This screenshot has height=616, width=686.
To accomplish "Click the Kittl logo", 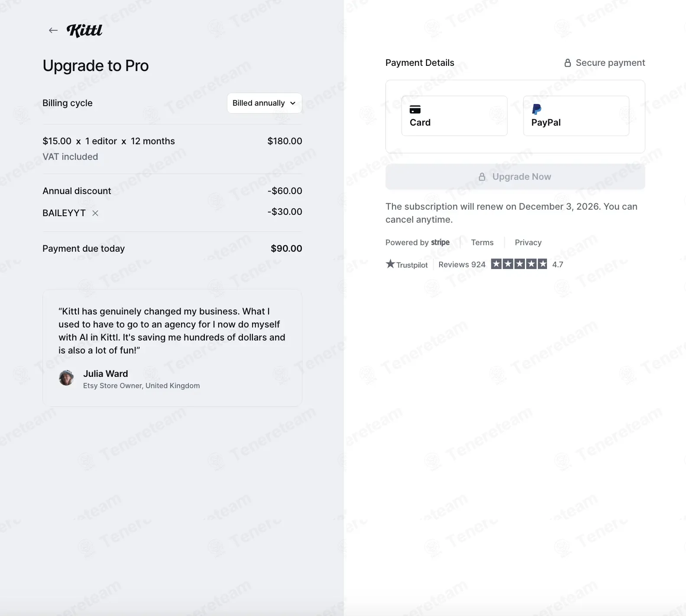I will click(x=84, y=30).
